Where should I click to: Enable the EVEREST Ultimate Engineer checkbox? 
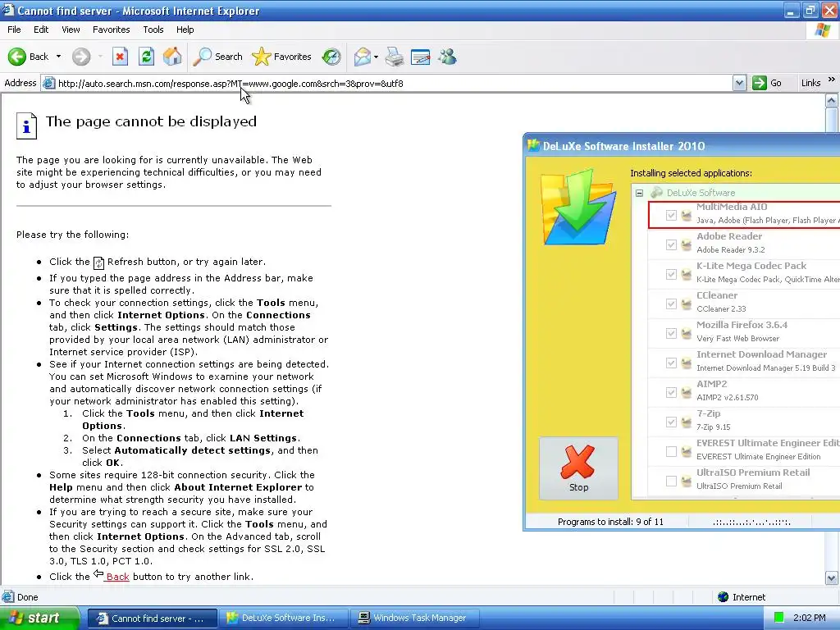(x=671, y=452)
